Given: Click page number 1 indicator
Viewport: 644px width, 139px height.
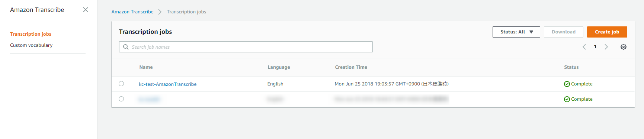Looking at the screenshot, I should coord(595,47).
